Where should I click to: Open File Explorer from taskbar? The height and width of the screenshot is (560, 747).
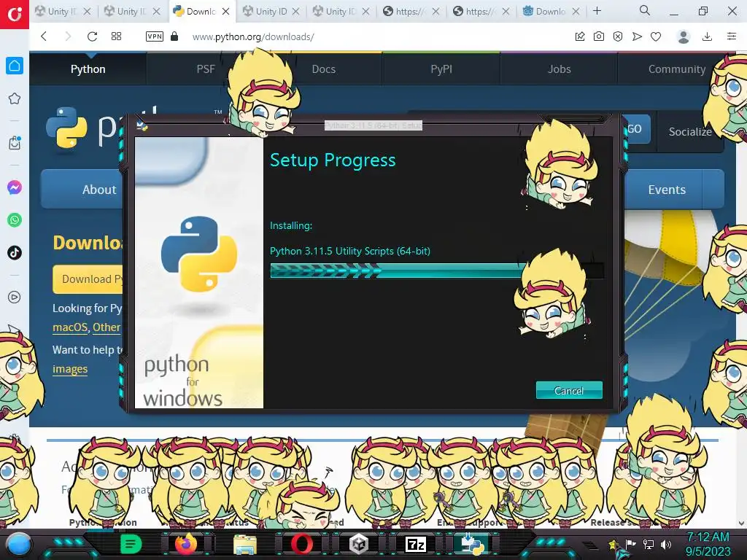coord(244,544)
